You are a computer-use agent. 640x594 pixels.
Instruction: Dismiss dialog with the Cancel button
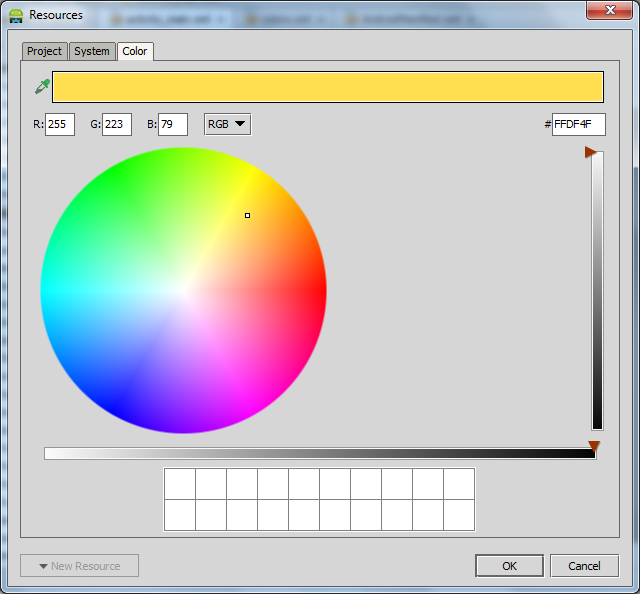(x=584, y=566)
